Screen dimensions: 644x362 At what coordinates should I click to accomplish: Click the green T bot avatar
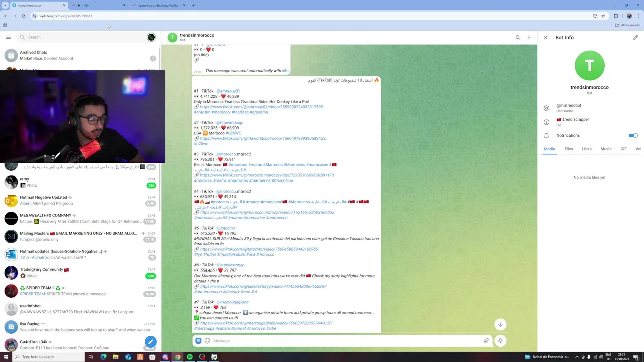(590, 65)
